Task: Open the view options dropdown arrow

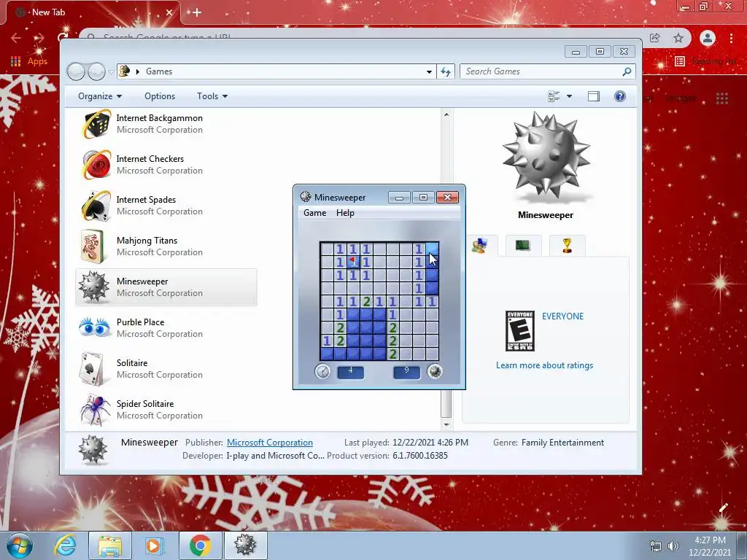Action: tap(569, 96)
